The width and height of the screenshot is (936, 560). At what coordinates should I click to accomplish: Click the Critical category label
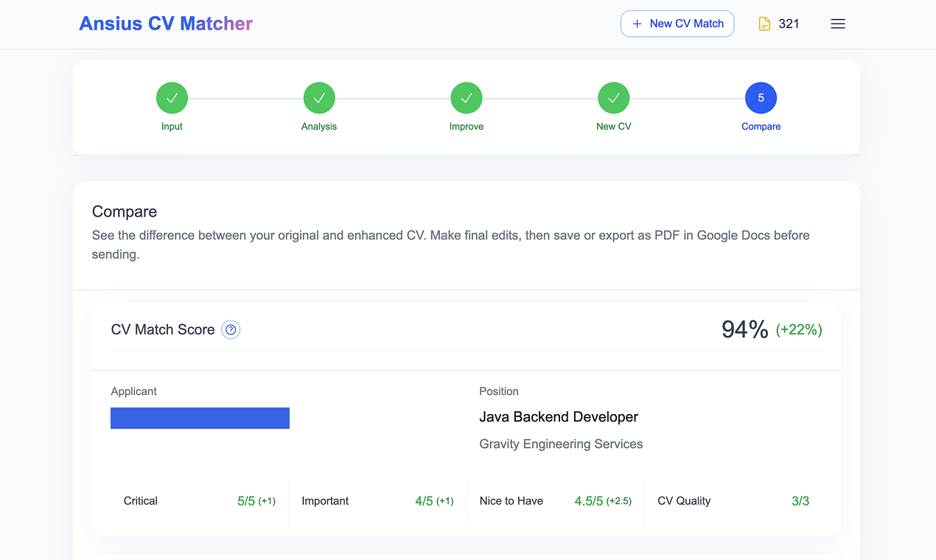pos(141,501)
